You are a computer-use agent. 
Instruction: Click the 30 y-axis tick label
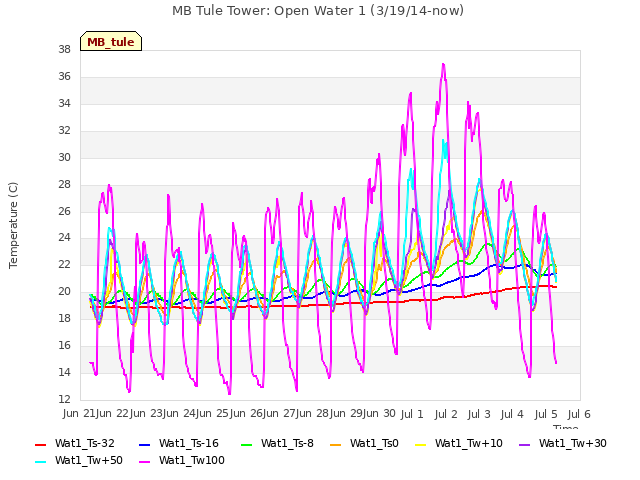[x=64, y=157]
